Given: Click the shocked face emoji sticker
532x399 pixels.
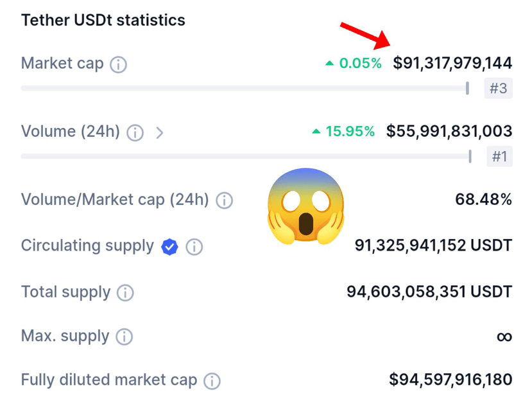Looking at the screenshot, I should click(x=305, y=206).
